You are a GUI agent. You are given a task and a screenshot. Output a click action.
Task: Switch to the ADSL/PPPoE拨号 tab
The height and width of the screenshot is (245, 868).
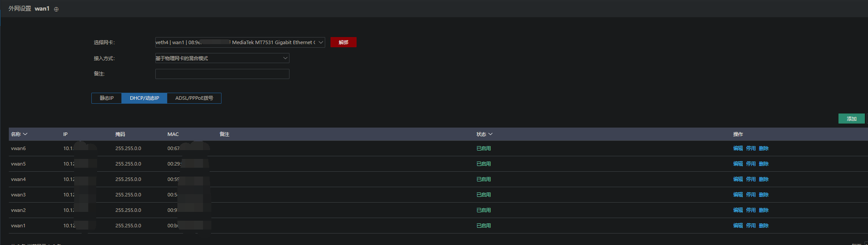(x=194, y=98)
